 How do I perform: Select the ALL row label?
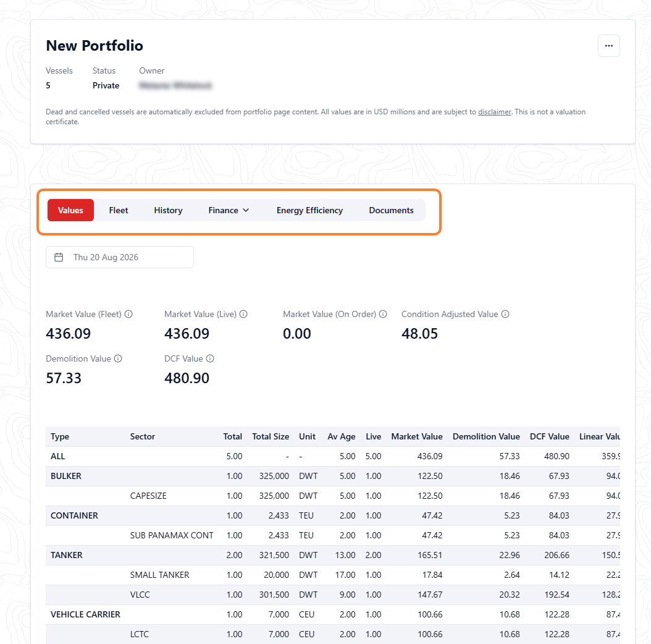(57, 456)
